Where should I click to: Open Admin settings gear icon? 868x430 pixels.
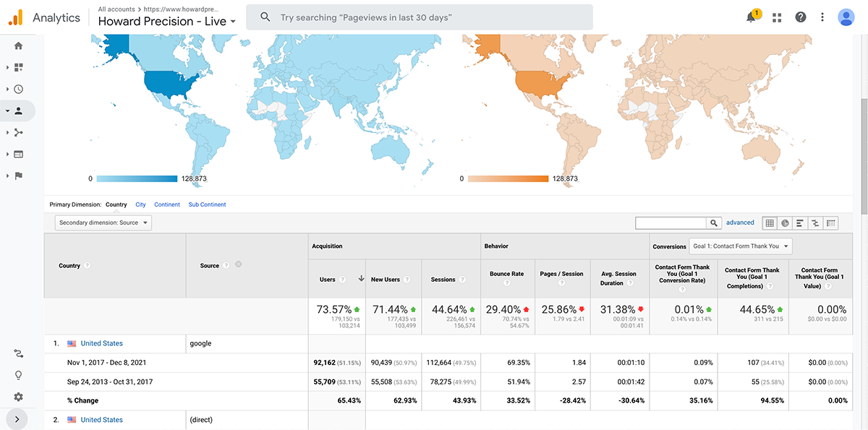click(x=18, y=397)
